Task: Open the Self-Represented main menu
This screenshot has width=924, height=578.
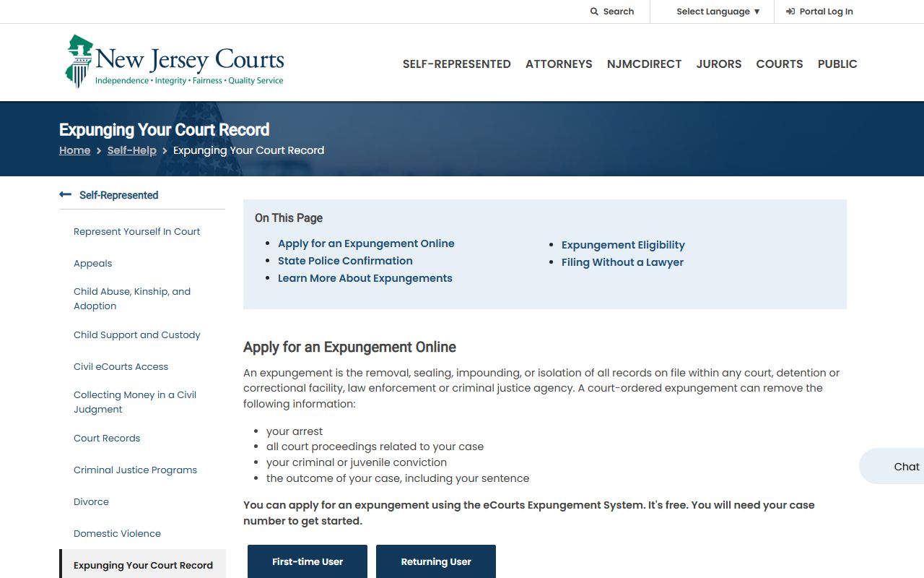Action: pos(457,64)
